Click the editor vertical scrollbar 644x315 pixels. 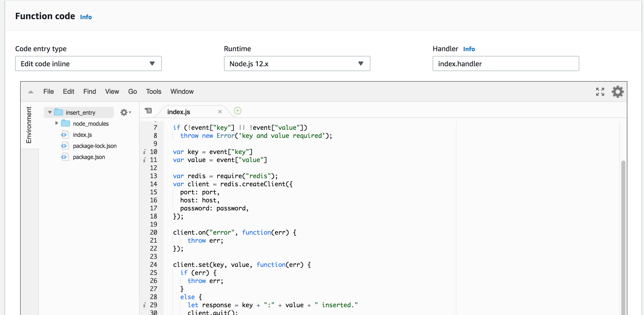pos(623,227)
